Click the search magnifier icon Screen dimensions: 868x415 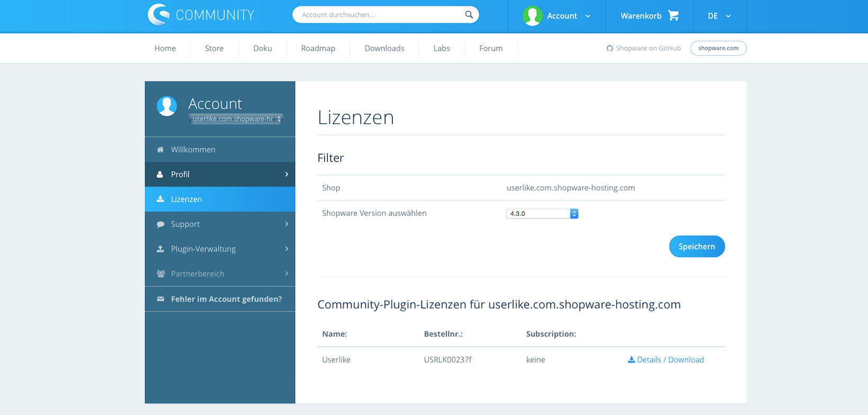(x=469, y=15)
